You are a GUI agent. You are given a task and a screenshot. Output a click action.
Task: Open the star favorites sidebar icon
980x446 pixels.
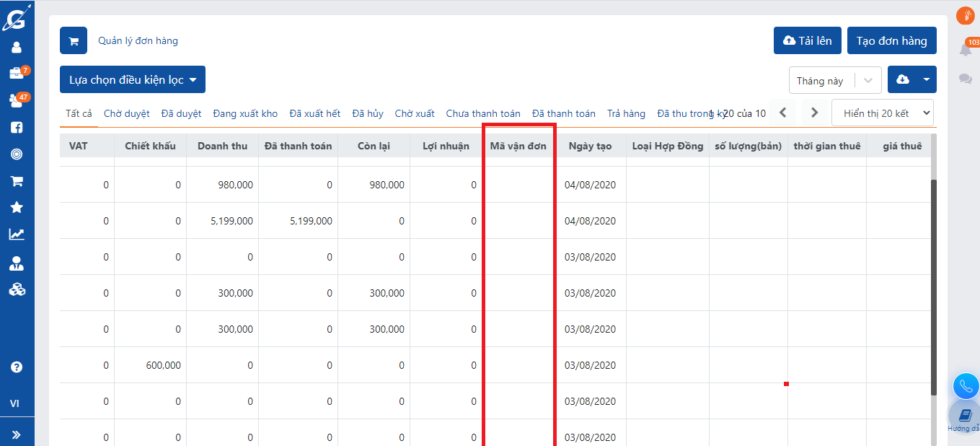coord(17,208)
